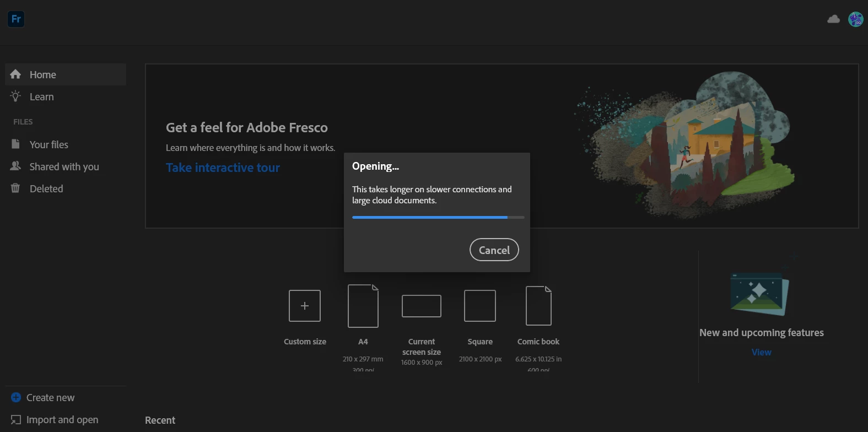Image resolution: width=868 pixels, height=432 pixels.
Task: View new and upcoming features link
Action: [762, 352]
